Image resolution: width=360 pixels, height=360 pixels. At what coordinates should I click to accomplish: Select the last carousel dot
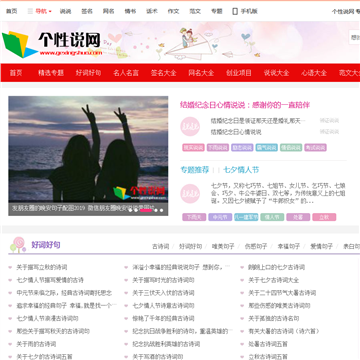pyautogui.click(x=162, y=210)
